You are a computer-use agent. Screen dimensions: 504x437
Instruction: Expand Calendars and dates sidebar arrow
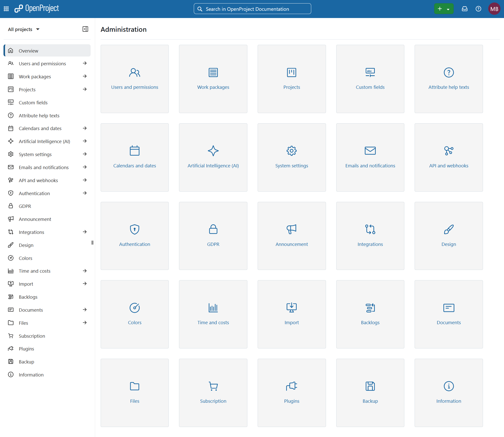85,128
